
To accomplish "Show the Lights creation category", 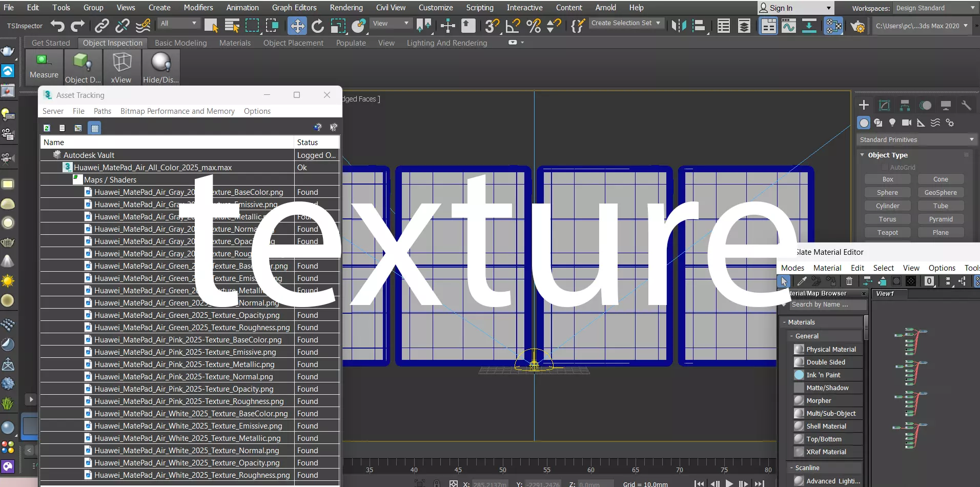I will point(892,123).
